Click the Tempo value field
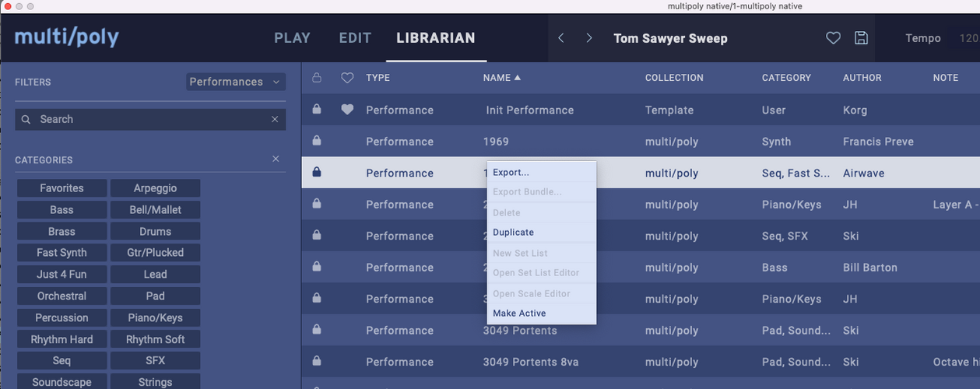 coord(968,38)
